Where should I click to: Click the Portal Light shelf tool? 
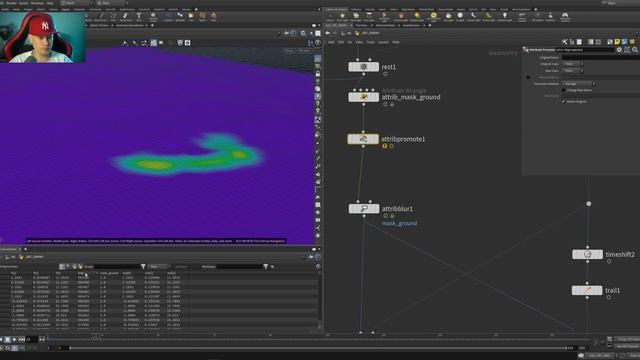488,16
